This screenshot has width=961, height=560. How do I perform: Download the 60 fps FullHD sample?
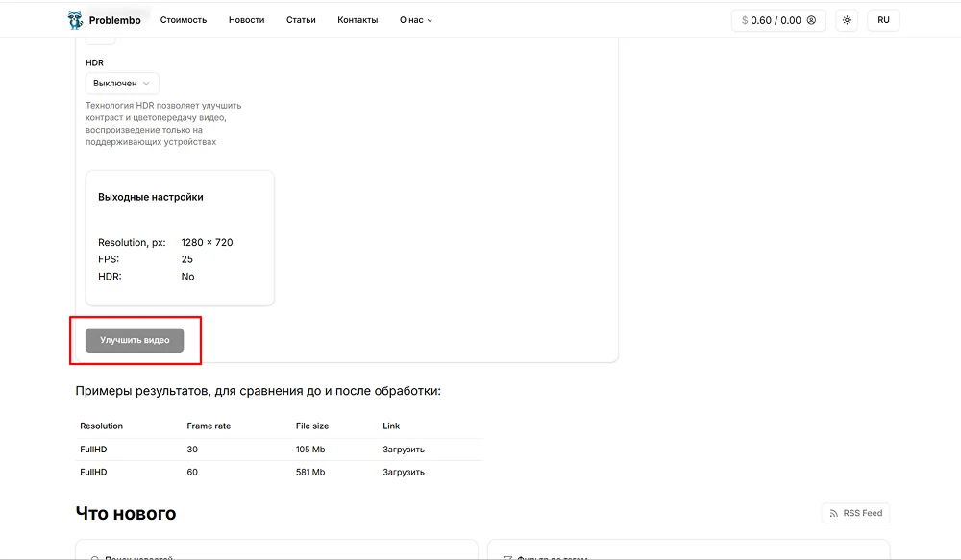pyautogui.click(x=404, y=473)
